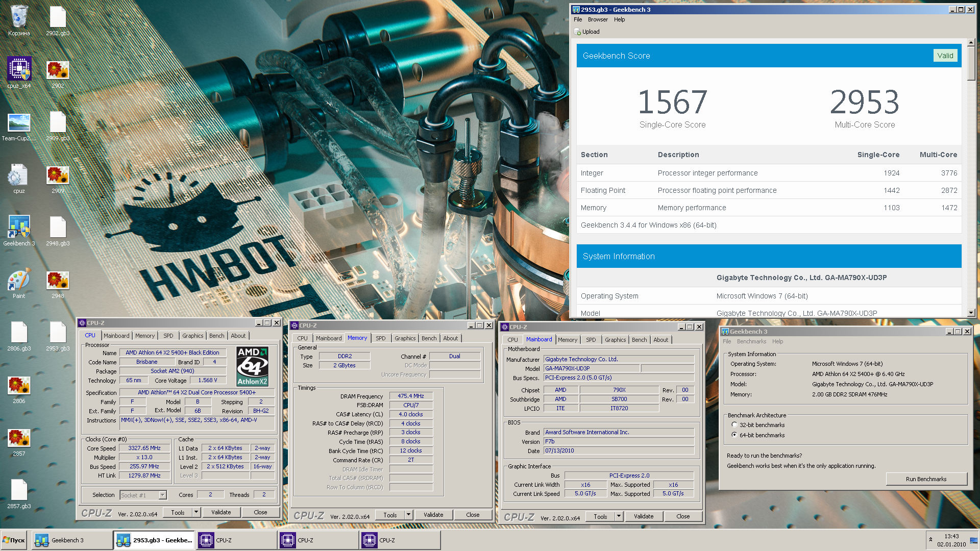Click Validate in Mainboard CPU-Z window
Image resolution: width=980 pixels, height=551 pixels.
(x=644, y=516)
